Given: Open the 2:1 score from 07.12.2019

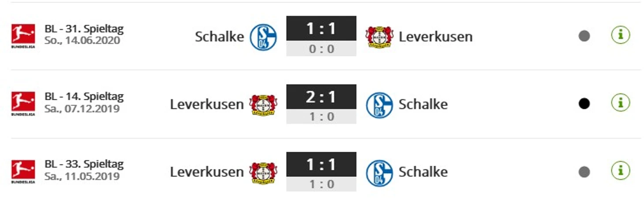Looking at the screenshot, I should 321,97.
